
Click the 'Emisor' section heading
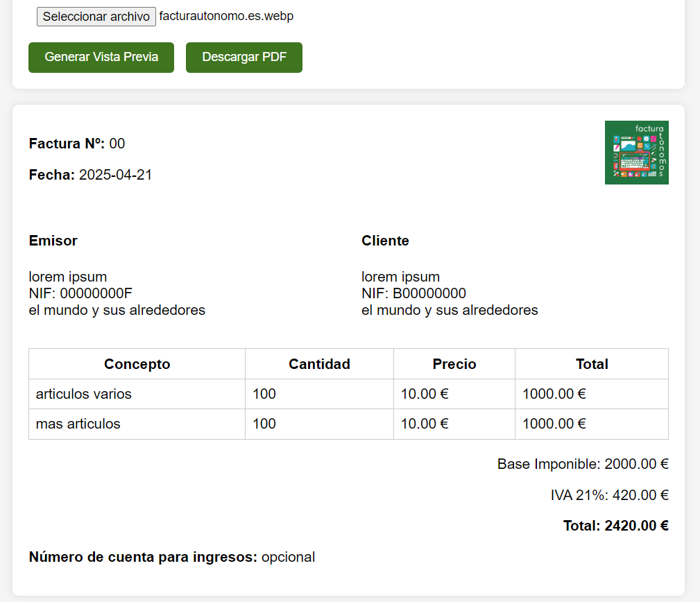[x=53, y=241]
